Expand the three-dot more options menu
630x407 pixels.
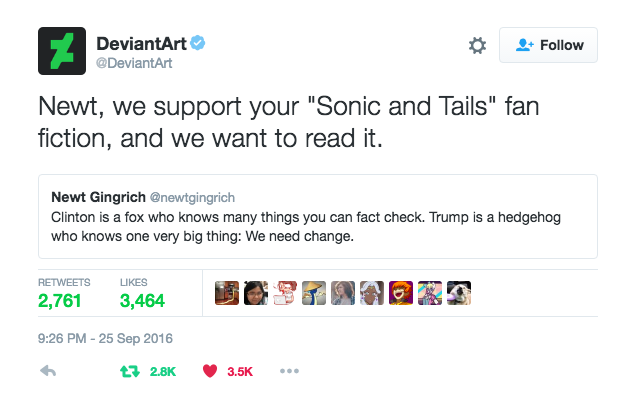click(x=289, y=371)
